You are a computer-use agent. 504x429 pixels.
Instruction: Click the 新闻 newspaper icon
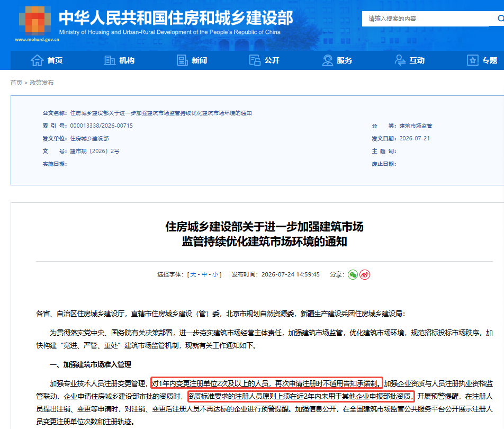[182, 60]
